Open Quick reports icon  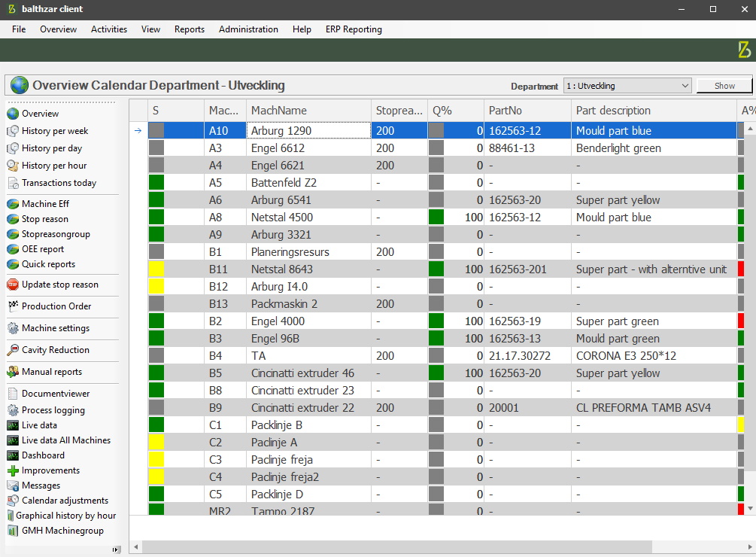13,264
